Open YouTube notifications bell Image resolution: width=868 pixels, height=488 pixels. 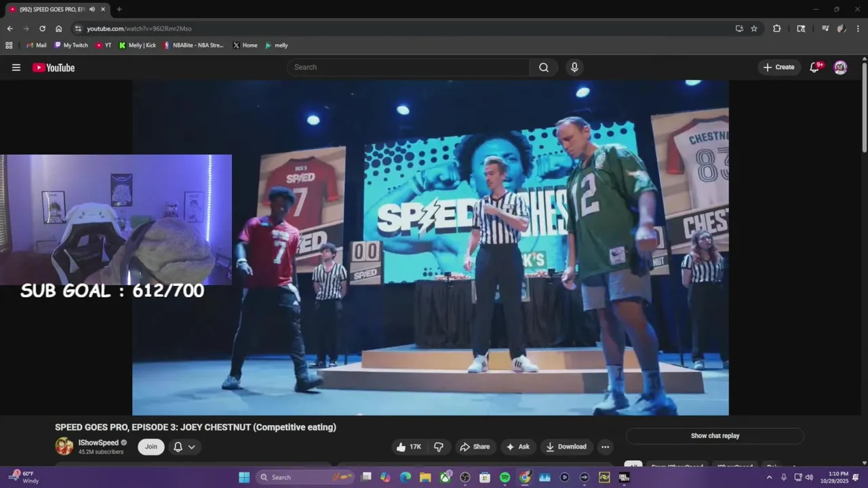coord(815,67)
